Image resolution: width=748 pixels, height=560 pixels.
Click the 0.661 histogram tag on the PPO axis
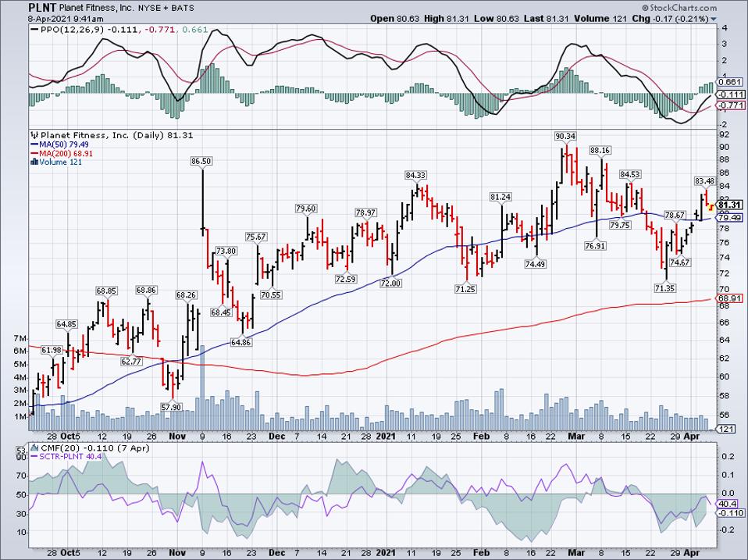tap(732, 82)
